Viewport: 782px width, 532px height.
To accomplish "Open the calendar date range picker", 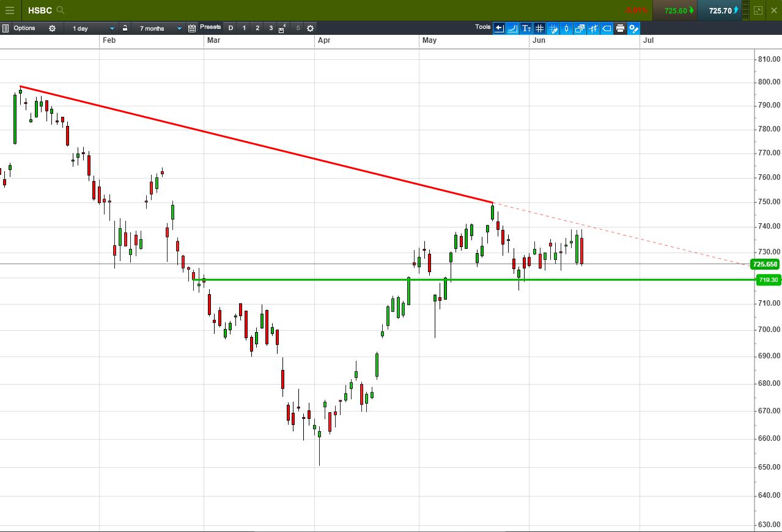I will [192, 28].
